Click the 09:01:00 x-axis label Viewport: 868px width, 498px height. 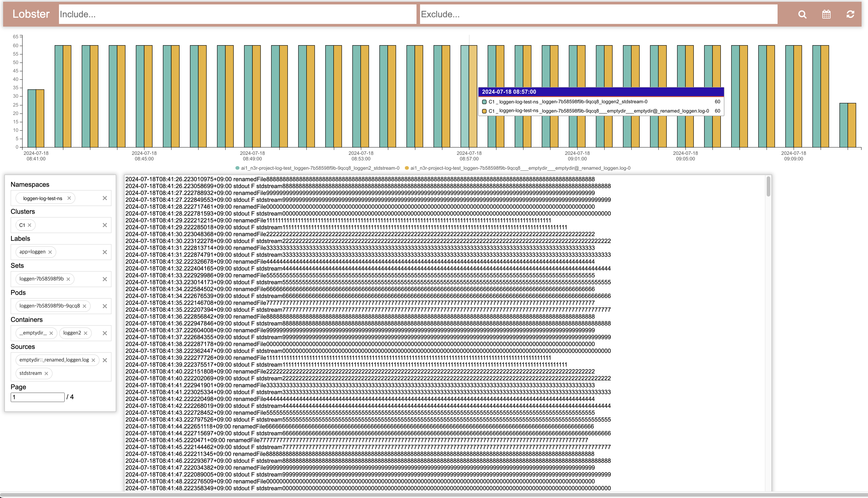pyautogui.click(x=577, y=156)
